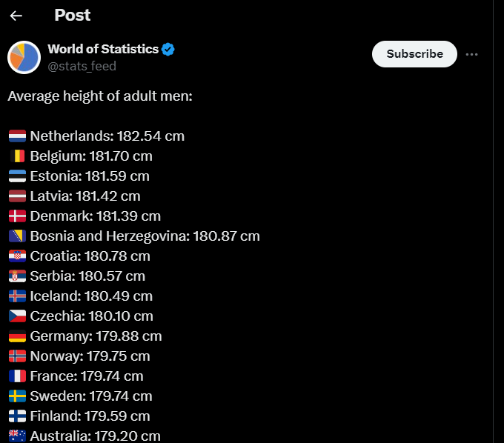Click the "Average height of adult men" text

pyautogui.click(x=100, y=96)
